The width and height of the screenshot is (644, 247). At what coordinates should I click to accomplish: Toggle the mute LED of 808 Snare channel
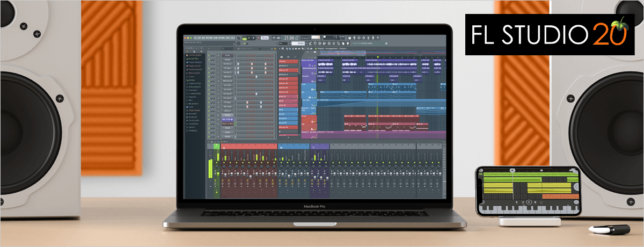point(209,76)
